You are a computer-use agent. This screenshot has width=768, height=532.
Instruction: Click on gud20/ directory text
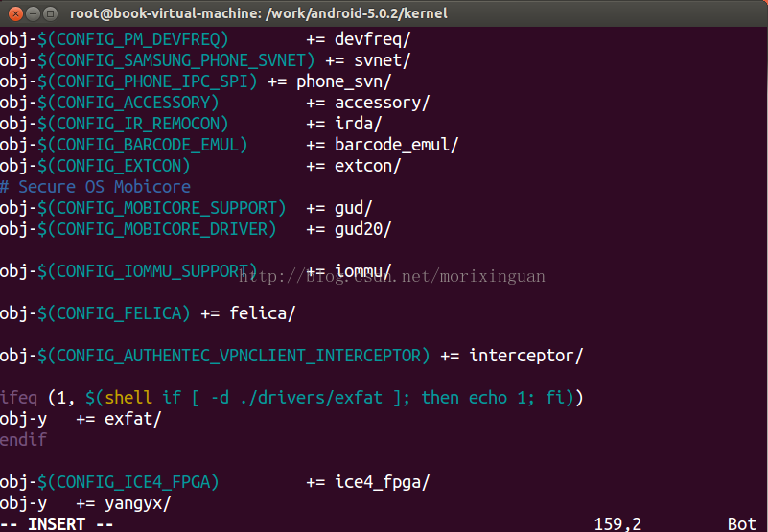[x=363, y=229]
